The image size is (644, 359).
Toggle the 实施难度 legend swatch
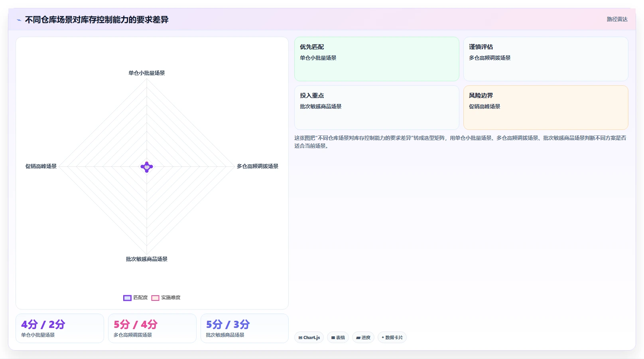[x=155, y=298]
